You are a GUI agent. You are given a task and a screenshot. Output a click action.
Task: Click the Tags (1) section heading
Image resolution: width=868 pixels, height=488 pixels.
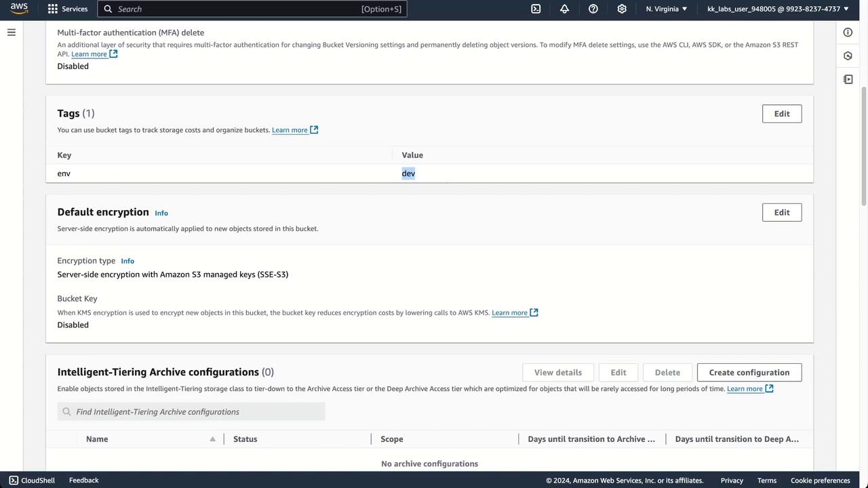pos(76,113)
